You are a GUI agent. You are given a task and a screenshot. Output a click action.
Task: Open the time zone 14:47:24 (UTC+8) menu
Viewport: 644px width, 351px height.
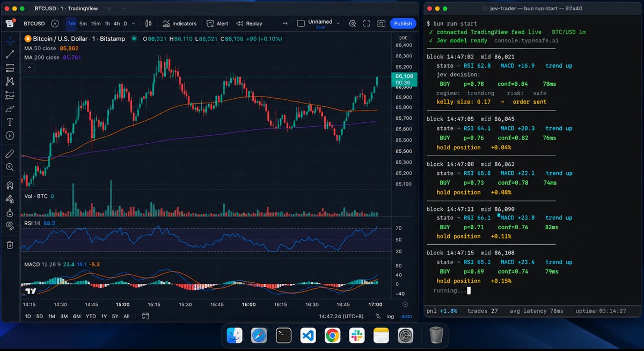coord(341,317)
